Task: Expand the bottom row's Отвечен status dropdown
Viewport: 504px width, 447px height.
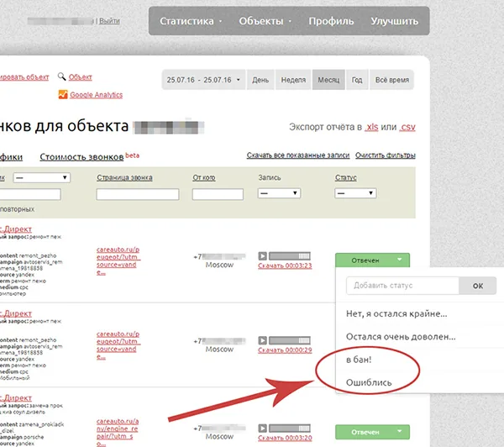Action: pyautogui.click(x=372, y=432)
